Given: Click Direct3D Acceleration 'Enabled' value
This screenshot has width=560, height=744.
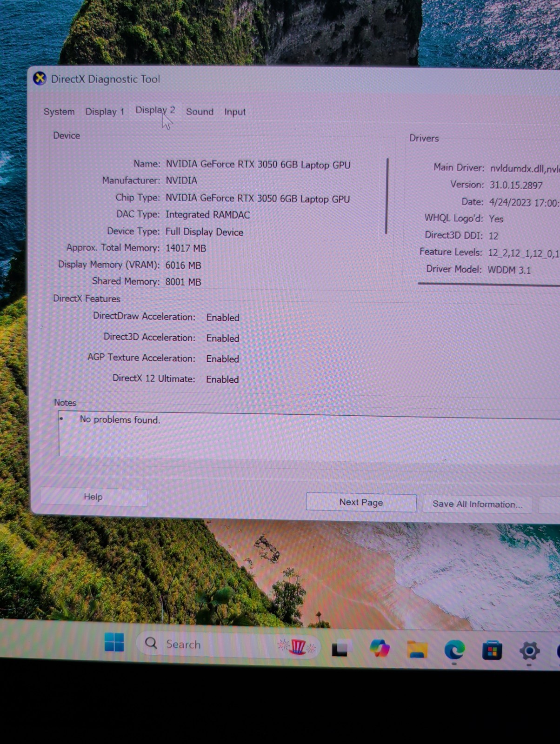Looking at the screenshot, I should point(223,338).
